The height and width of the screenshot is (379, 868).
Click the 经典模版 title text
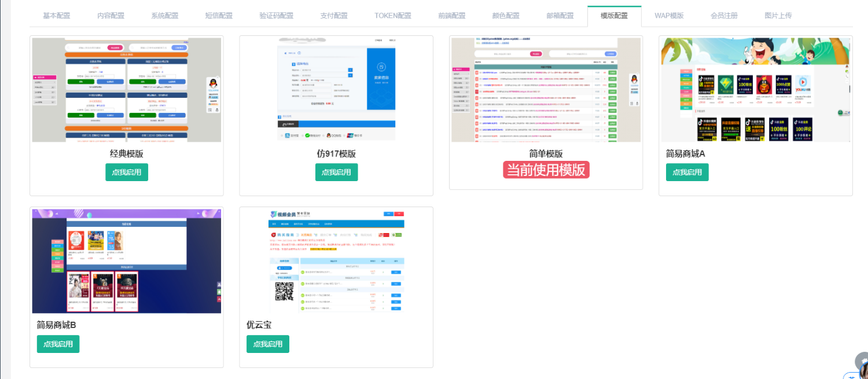click(127, 154)
